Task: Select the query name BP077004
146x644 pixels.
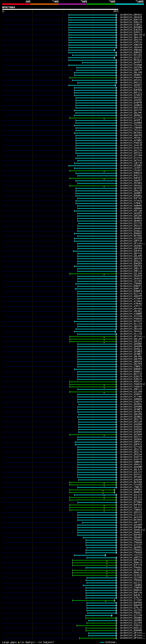Action: click(x=8, y=8)
